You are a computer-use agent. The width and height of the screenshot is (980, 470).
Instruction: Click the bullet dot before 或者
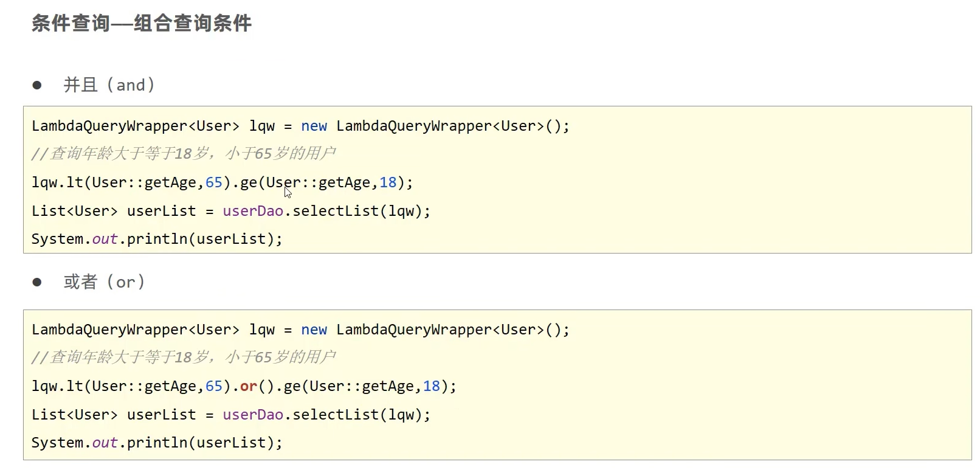click(x=37, y=282)
